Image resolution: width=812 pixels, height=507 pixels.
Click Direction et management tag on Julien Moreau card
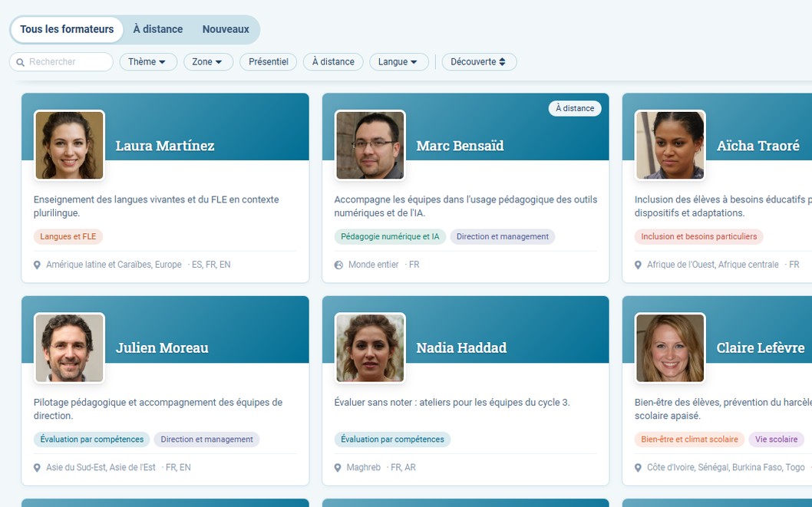pos(206,440)
